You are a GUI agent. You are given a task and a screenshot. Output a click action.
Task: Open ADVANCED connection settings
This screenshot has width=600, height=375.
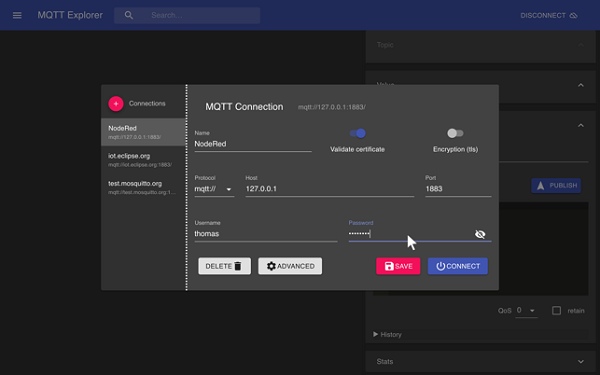[x=290, y=266]
